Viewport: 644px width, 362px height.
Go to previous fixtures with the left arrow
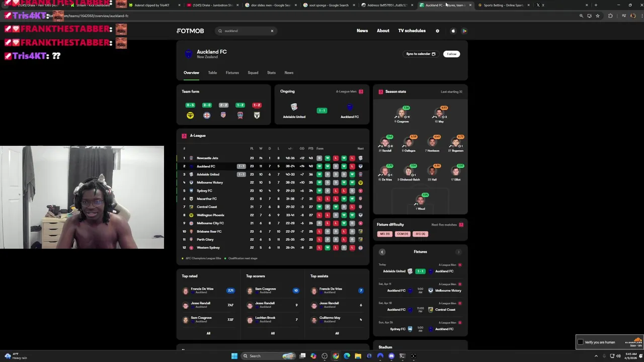(x=382, y=252)
